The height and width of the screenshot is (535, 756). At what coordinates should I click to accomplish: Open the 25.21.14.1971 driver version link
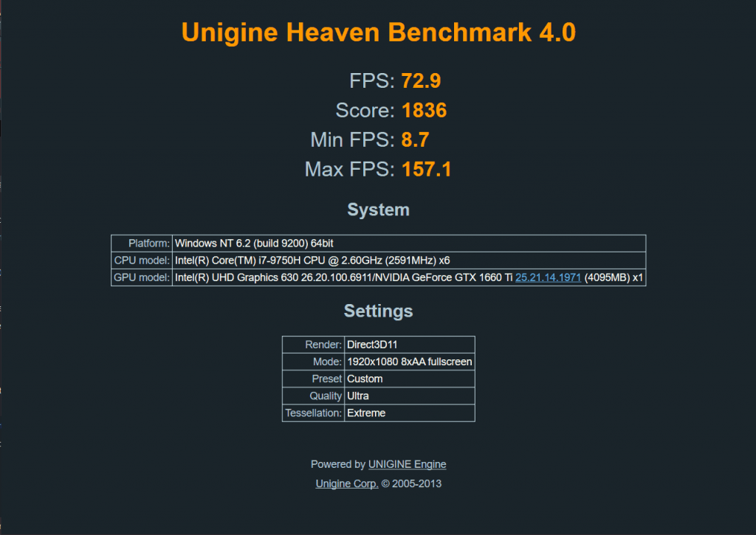coord(549,277)
